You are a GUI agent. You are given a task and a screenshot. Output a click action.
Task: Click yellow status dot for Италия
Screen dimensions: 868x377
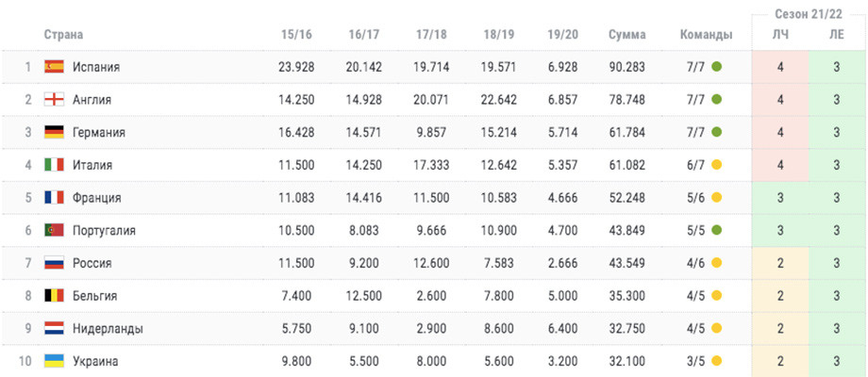[x=716, y=165]
